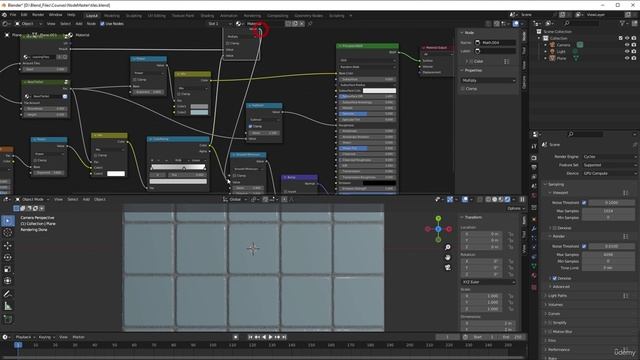Switch to the Animation workspace tab

(229, 16)
